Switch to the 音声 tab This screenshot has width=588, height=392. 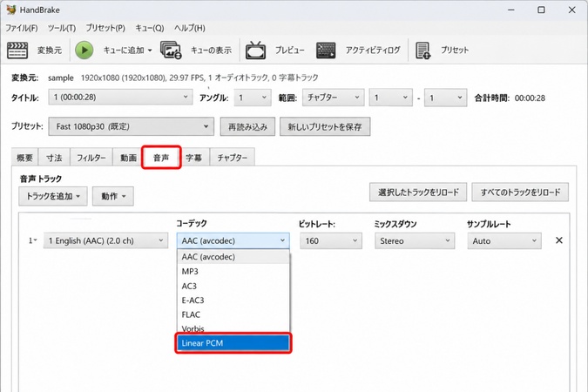click(x=161, y=157)
